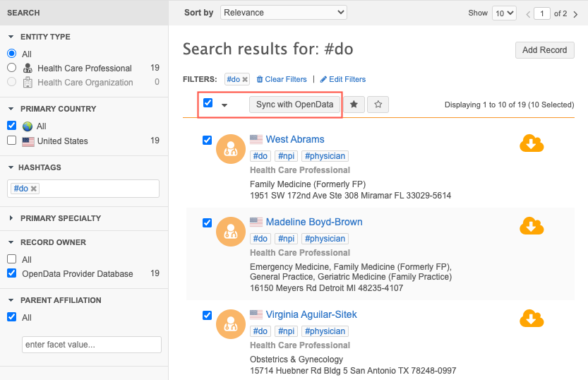Click the filled star favorite icon
The image size is (588, 380).
tap(354, 105)
